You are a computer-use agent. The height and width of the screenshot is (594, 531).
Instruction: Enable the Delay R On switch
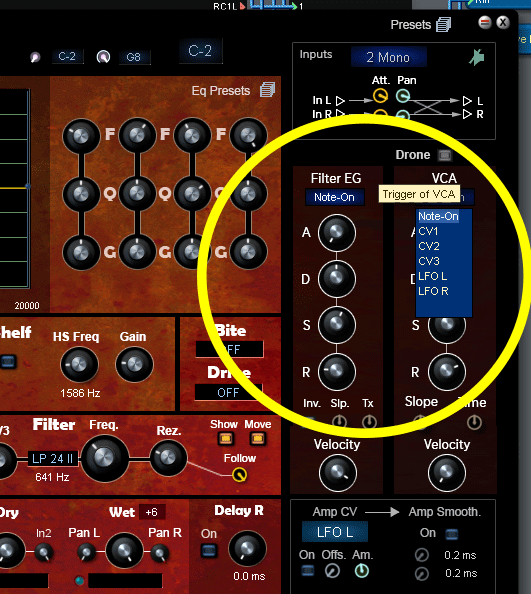[209, 550]
